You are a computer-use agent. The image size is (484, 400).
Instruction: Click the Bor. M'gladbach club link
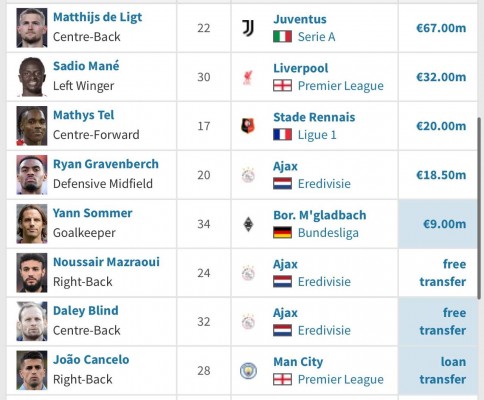click(x=320, y=215)
